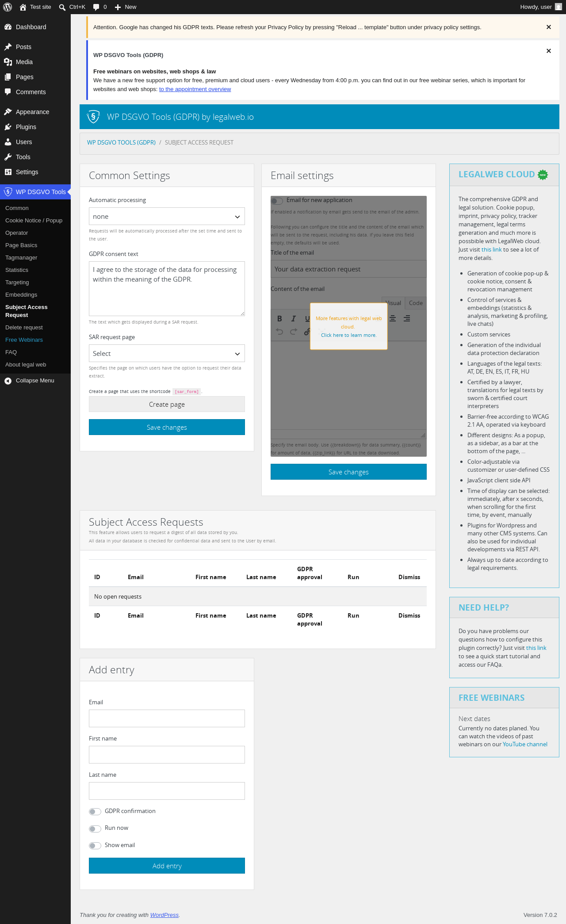Dismiss the GDPR texts attention notice

click(x=549, y=27)
